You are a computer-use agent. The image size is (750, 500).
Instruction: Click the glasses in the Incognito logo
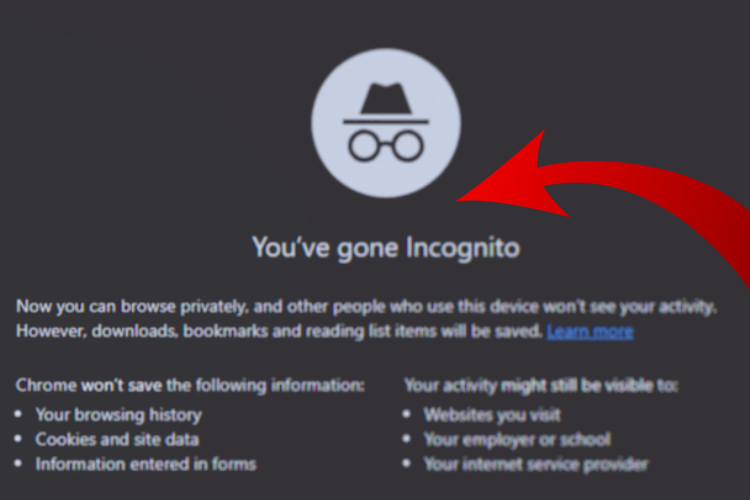coord(386,146)
